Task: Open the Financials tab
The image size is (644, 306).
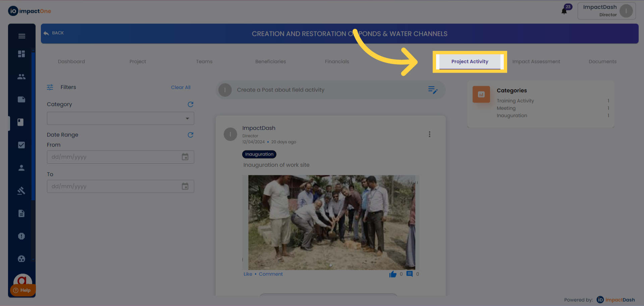Action: click(337, 62)
